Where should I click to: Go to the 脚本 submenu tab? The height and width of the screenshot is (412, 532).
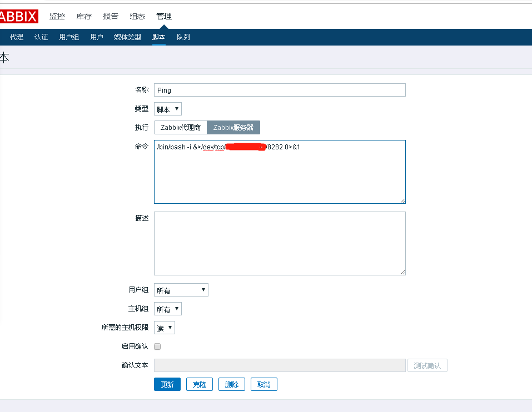(159, 37)
